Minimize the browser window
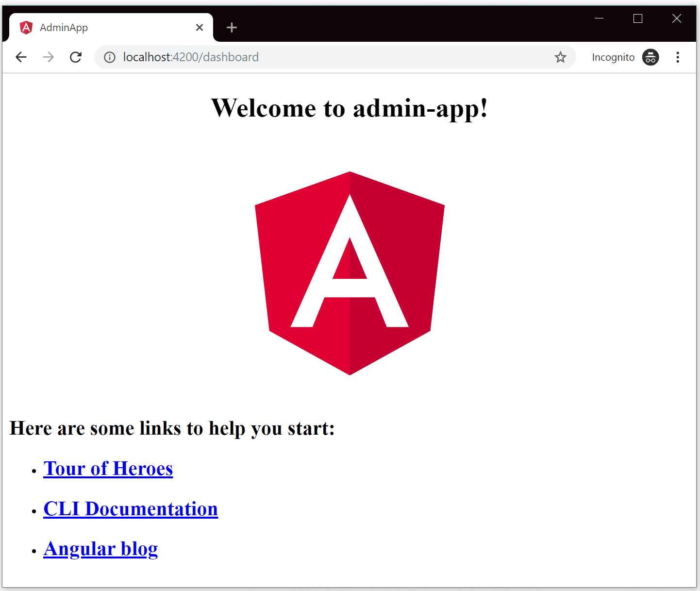Screen dimensions: 700x591 (599, 18)
